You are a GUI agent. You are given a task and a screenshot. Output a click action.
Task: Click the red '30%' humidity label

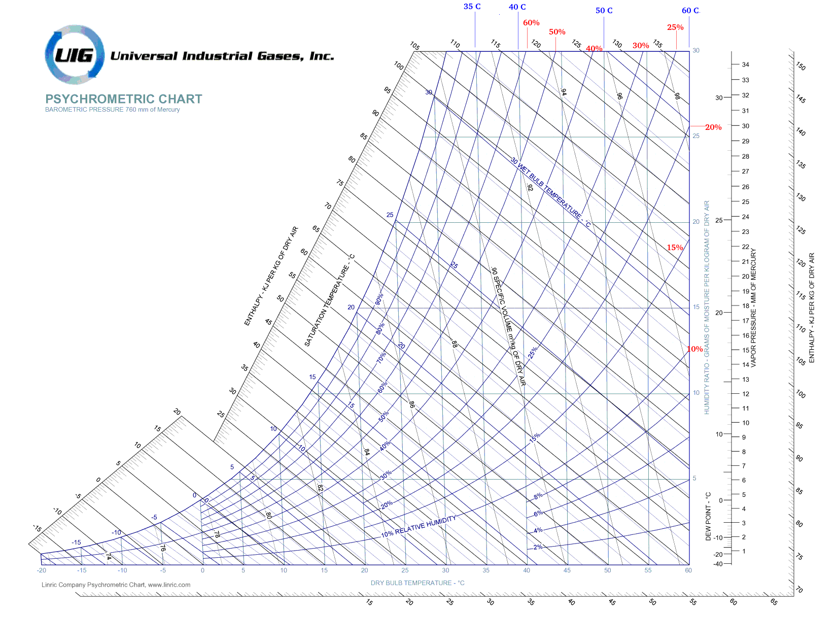pyautogui.click(x=641, y=46)
